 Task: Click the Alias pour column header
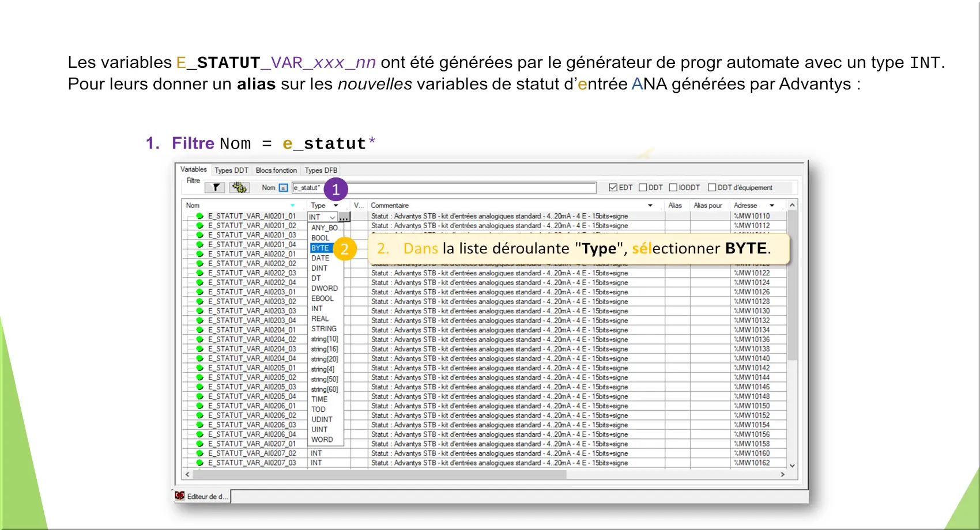click(x=708, y=206)
